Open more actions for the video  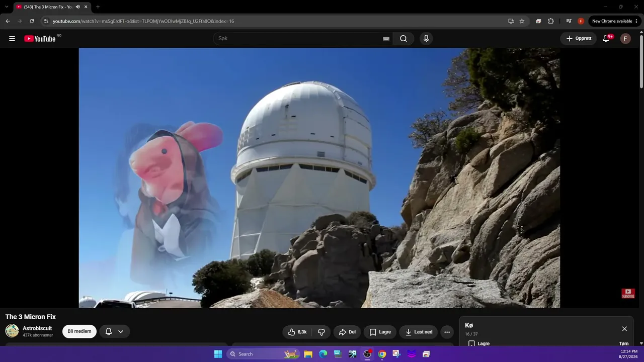coord(447,332)
